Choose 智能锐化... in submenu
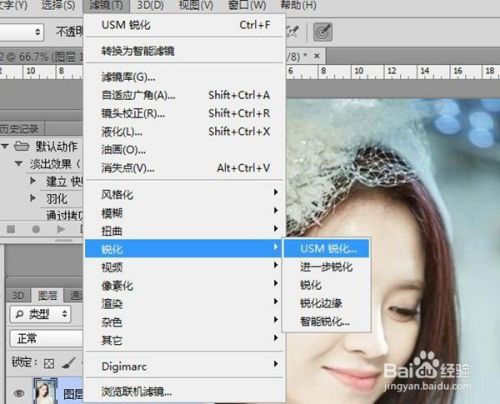Image resolution: width=500 pixels, height=404 pixels. point(327,321)
